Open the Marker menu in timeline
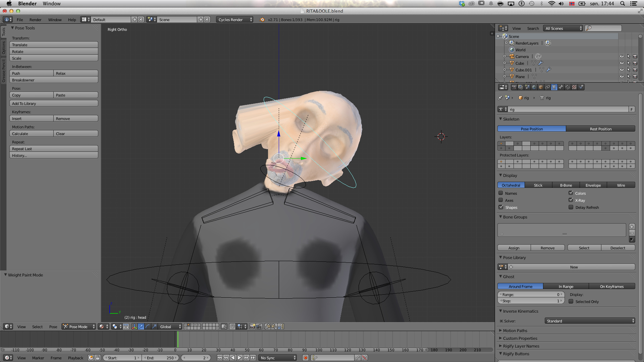 38,358
